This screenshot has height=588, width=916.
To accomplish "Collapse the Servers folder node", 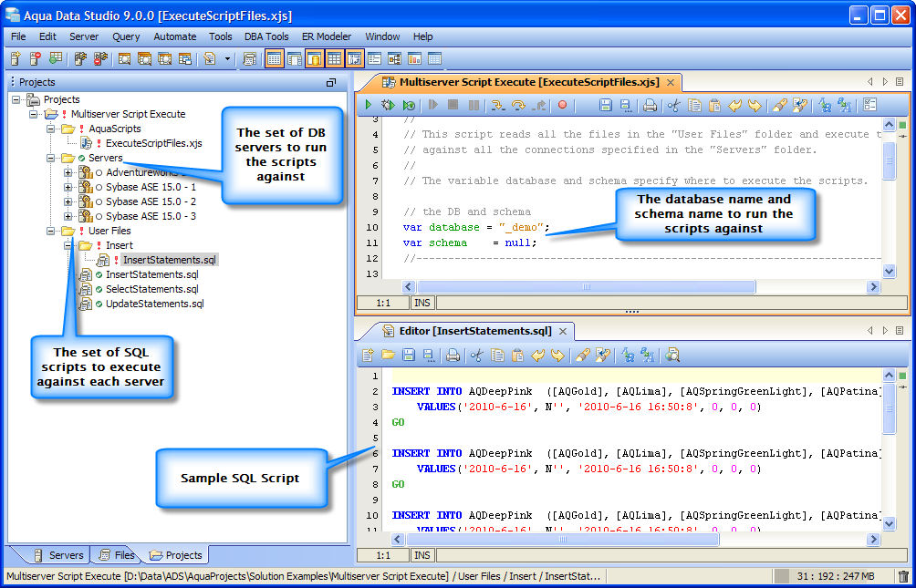I will coord(51,159).
